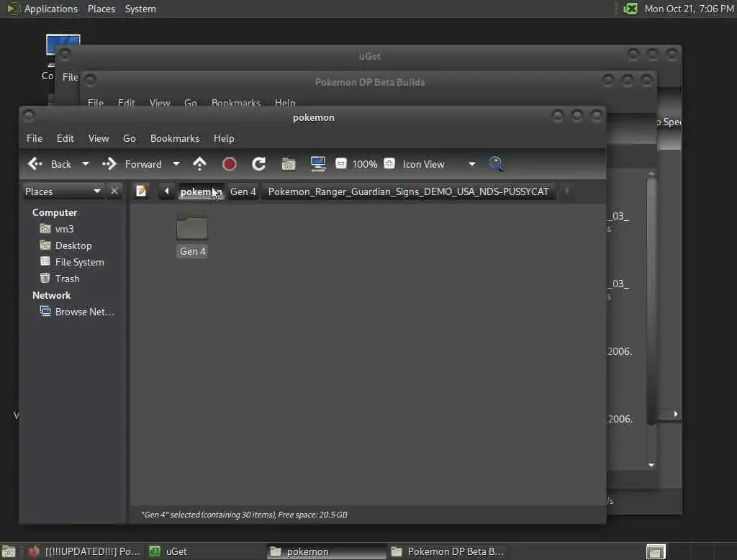Open the File menu in pokemon window

(35, 138)
